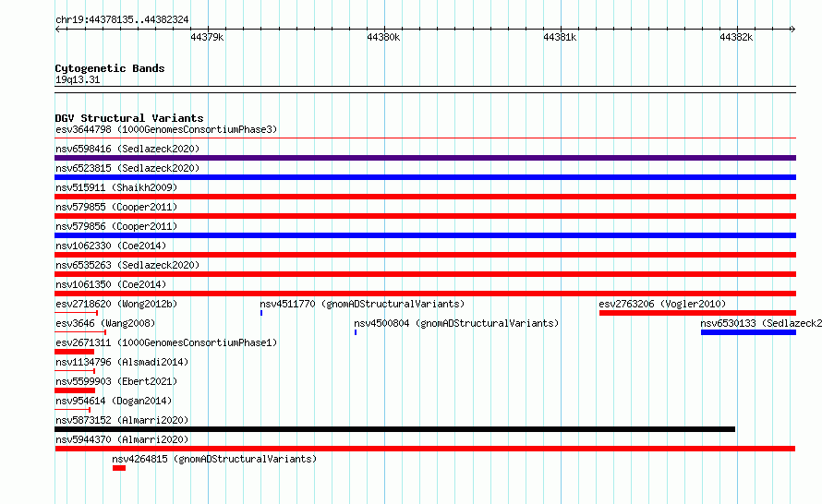
Task: Select the thin red esv3646 variant glyph
Action: click(x=80, y=332)
